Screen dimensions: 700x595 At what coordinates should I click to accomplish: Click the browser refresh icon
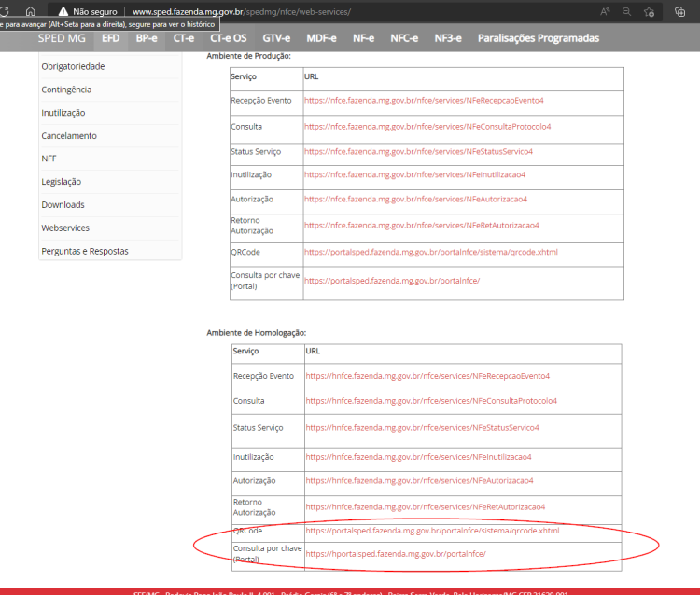point(4,11)
